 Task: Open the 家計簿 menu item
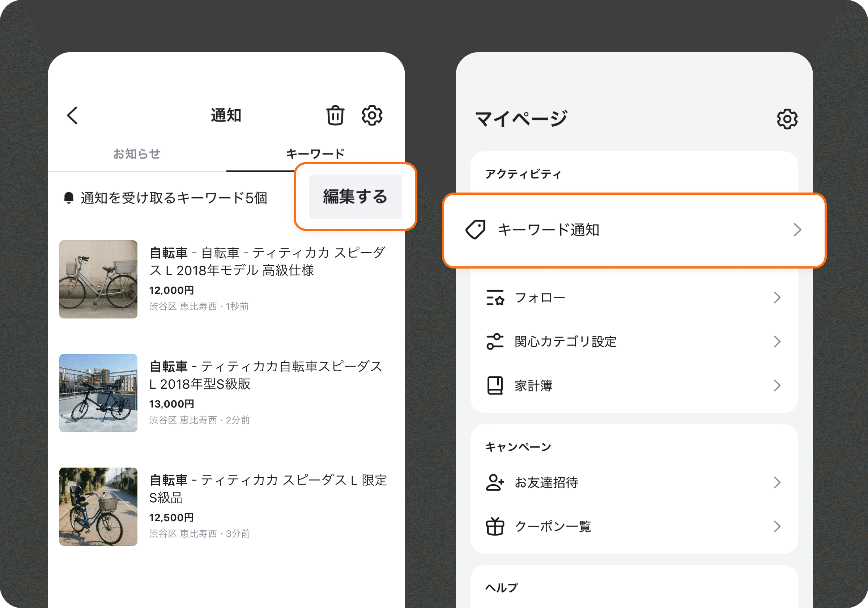pos(634,385)
